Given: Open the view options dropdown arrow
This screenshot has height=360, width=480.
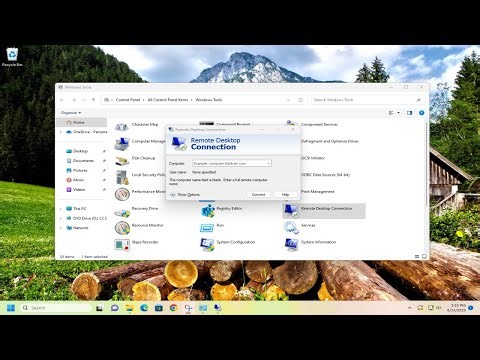Looking at the screenshot, I should click(x=399, y=113).
